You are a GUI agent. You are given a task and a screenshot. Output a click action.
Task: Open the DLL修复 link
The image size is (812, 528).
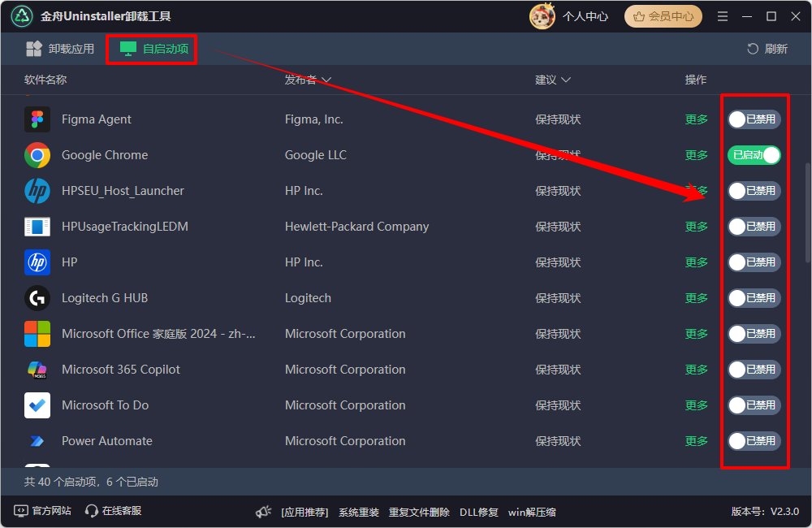pos(479,513)
